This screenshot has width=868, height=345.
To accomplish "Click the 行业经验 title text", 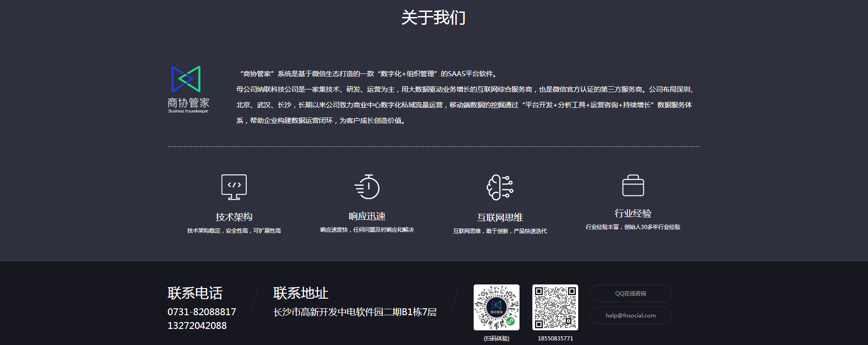I will [x=633, y=213].
